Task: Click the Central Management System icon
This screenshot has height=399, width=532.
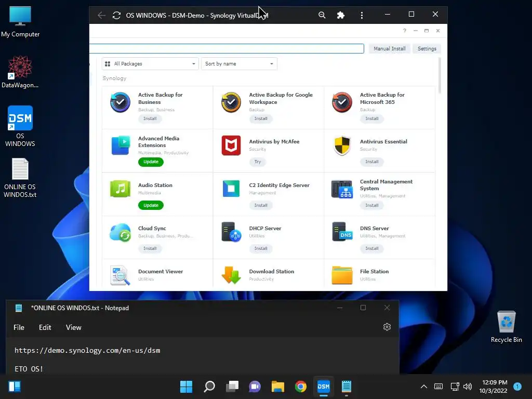Action: (342, 189)
